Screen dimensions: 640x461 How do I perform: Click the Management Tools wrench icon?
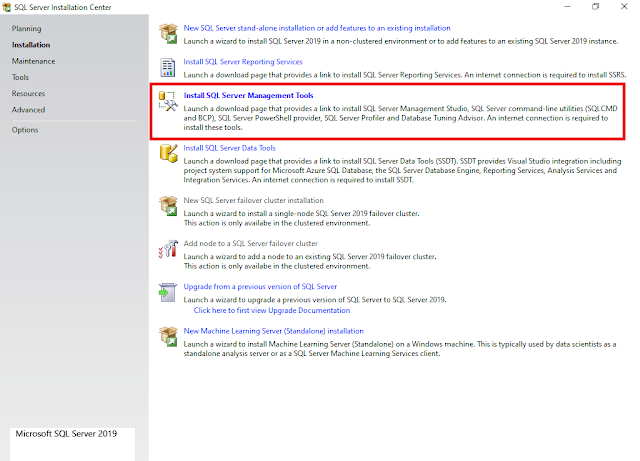168,101
